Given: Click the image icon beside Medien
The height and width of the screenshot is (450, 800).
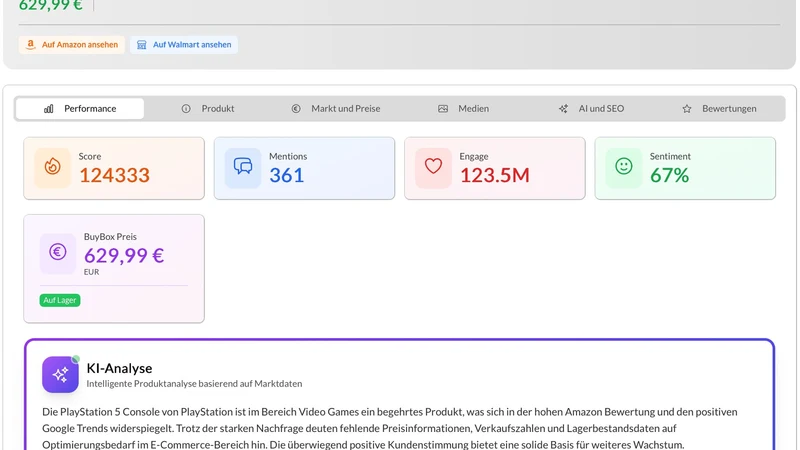Looking at the screenshot, I should tap(443, 109).
